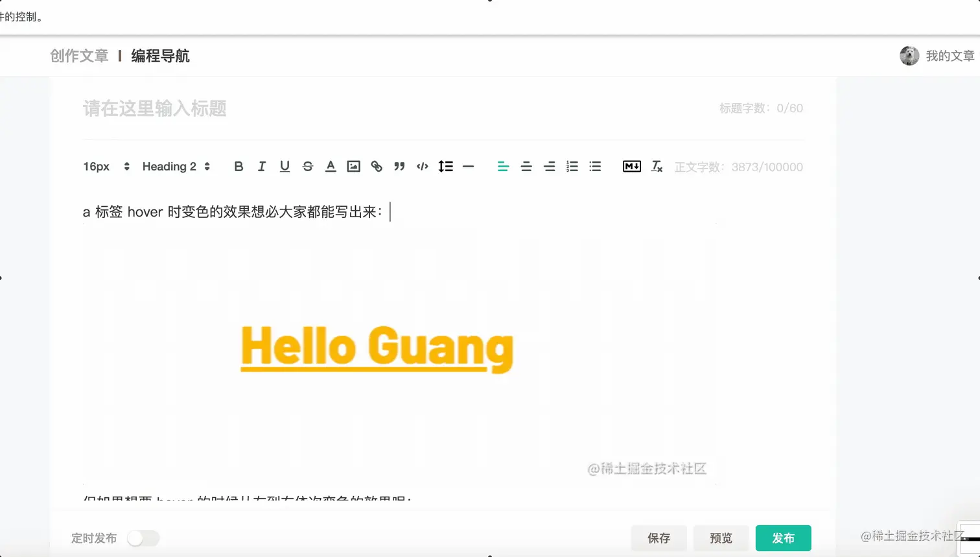The image size is (980, 557).
Task: Click the article title input field
Action: (x=395, y=108)
